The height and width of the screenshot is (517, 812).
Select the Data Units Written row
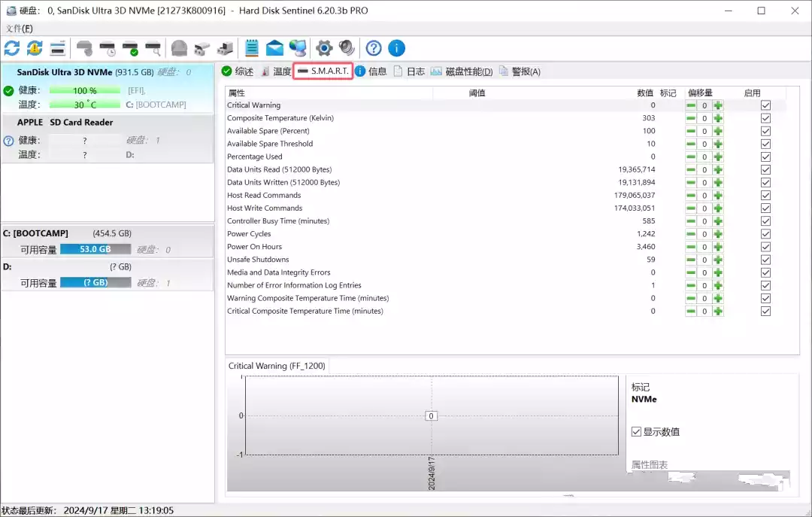coord(283,182)
